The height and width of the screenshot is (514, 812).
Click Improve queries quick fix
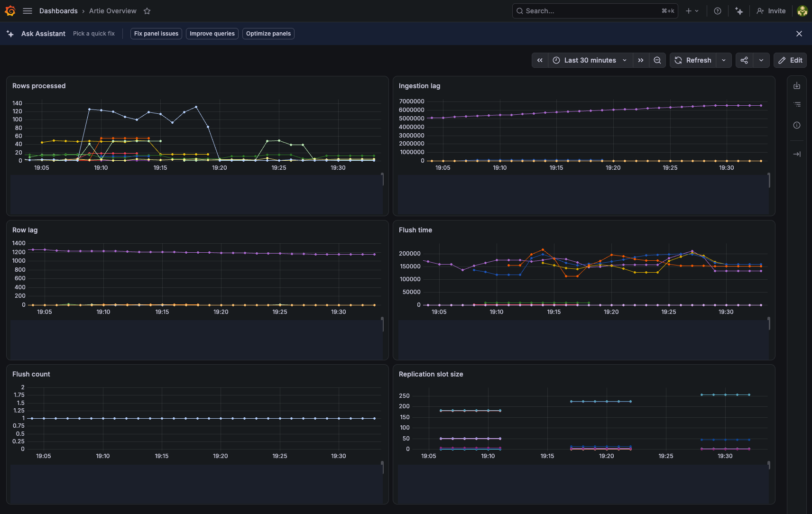pyautogui.click(x=212, y=34)
